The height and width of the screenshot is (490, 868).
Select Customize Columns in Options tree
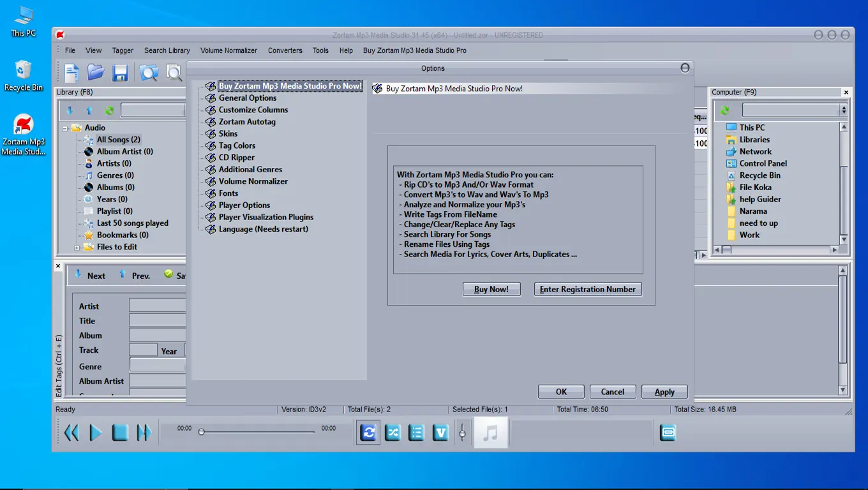[x=253, y=110]
